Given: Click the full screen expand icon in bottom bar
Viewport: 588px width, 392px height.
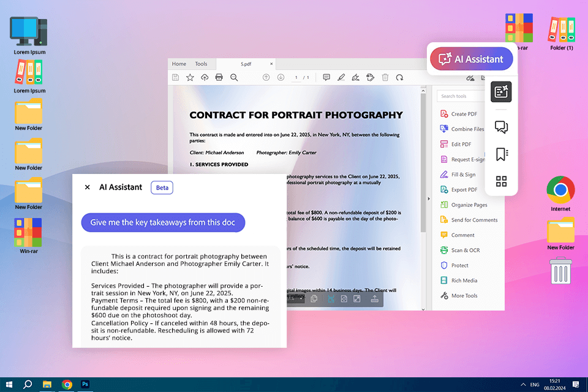Looking at the screenshot, I should point(357,299).
